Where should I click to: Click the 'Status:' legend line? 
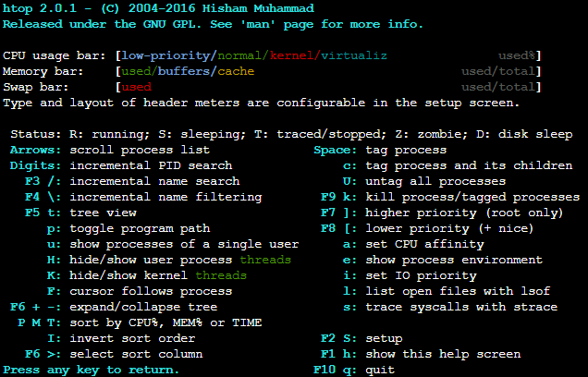(x=291, y=135)
